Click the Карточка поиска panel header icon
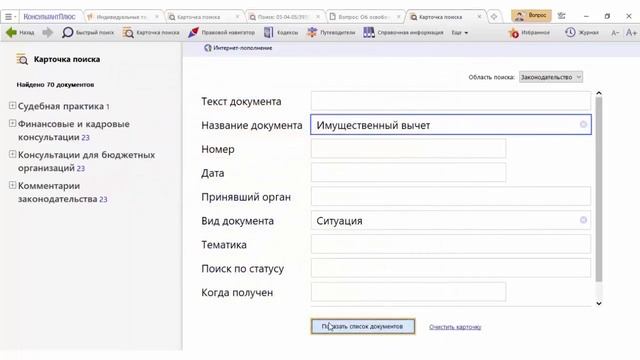Screen dimensions: 640x360 [22, 59]
